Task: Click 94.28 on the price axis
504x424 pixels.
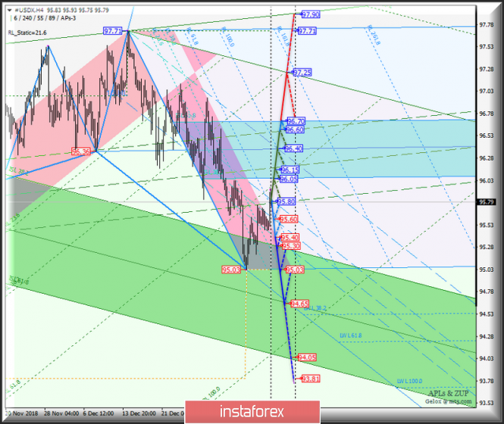Action: 487,337
